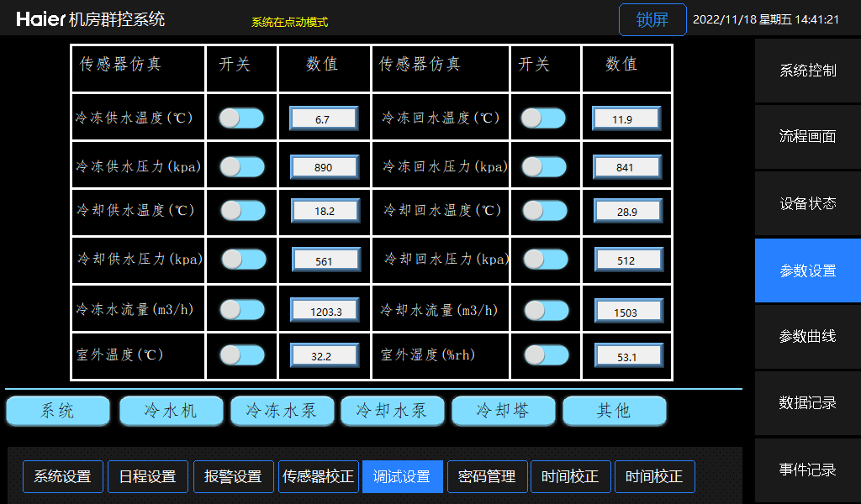Switch on the 室外湿度 simulation toggle
This screenshot has height=504, width=861.
(x=546, y=356)
